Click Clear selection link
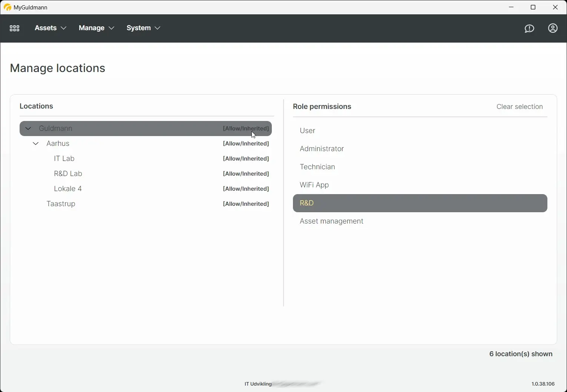This screenshot has height=392, width=567. pyautogui.click(x=519, y=107)
